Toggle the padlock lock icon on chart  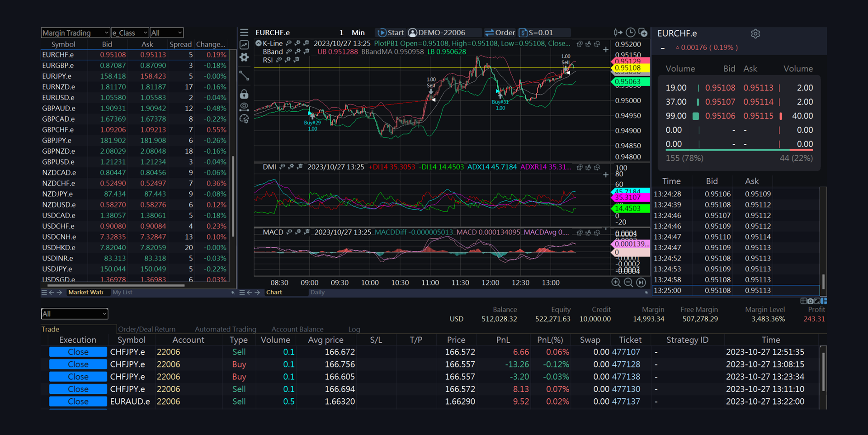click(x=244, y=94)
